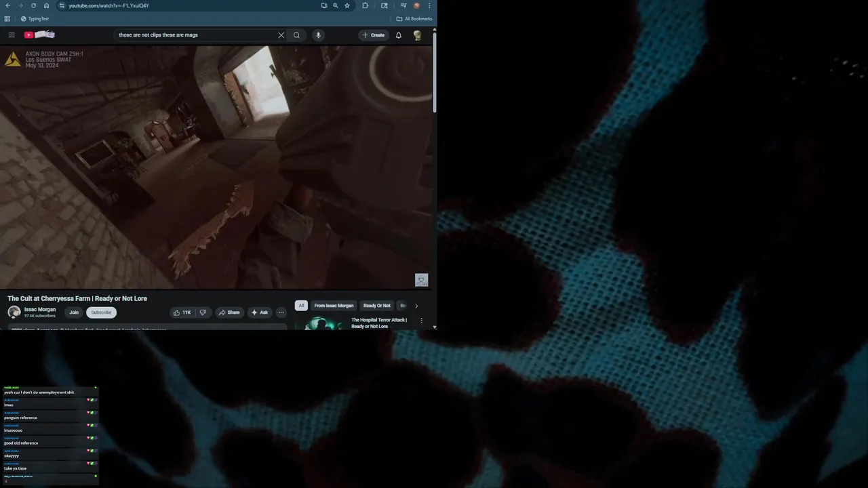This screenshot has width=868, height=488.
Task: Go back to the previous browser page
Action: point(7,5)
